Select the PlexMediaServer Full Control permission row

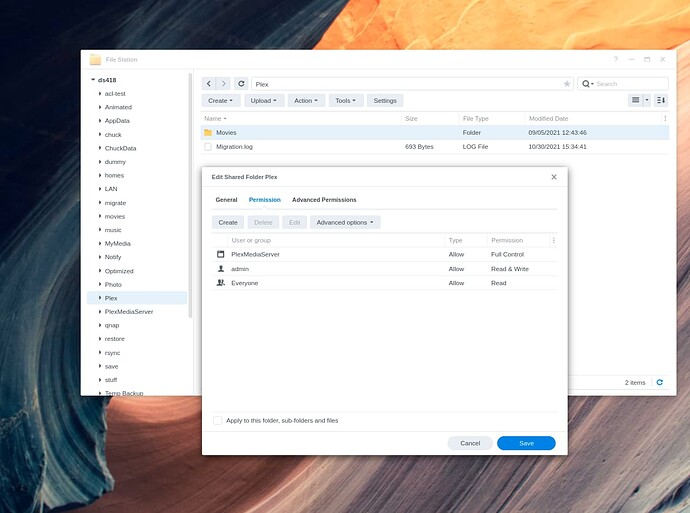[385, 254]
